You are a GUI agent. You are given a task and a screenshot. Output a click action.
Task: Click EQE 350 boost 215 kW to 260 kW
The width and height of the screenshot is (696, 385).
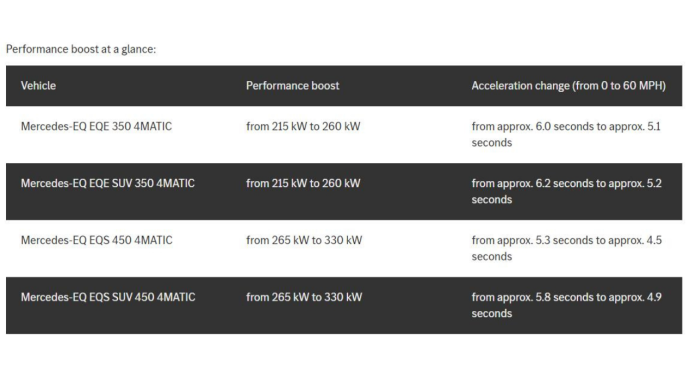303,127
